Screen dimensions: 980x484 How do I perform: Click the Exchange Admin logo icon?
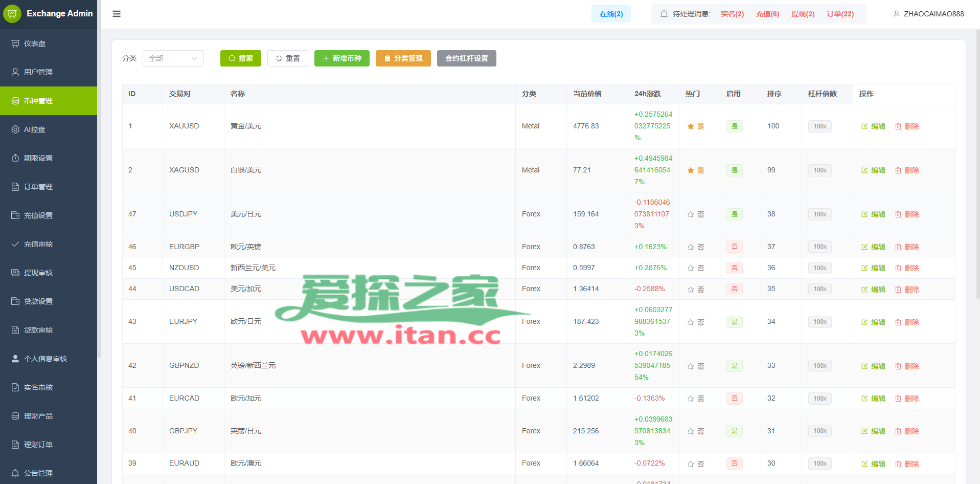click(12, 13)
